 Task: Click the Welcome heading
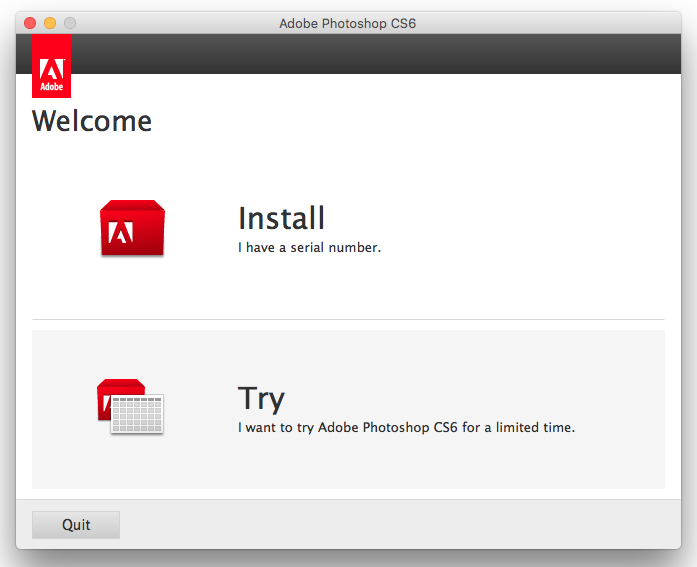(x=92, y=121)
